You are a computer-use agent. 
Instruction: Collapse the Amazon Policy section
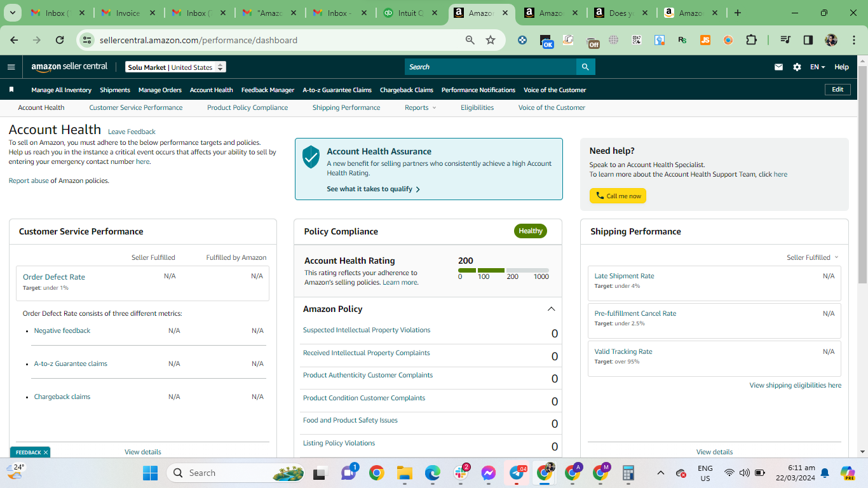551,309
